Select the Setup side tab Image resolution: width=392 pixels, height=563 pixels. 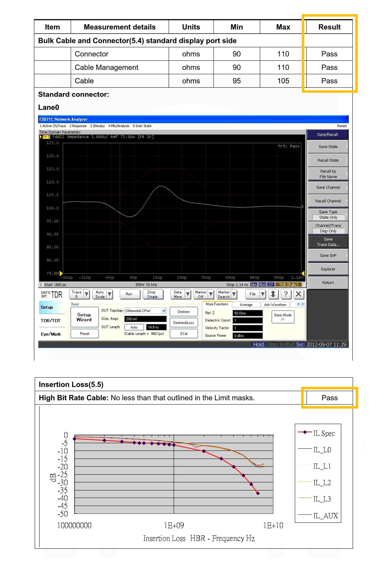[x=52, y=307]
